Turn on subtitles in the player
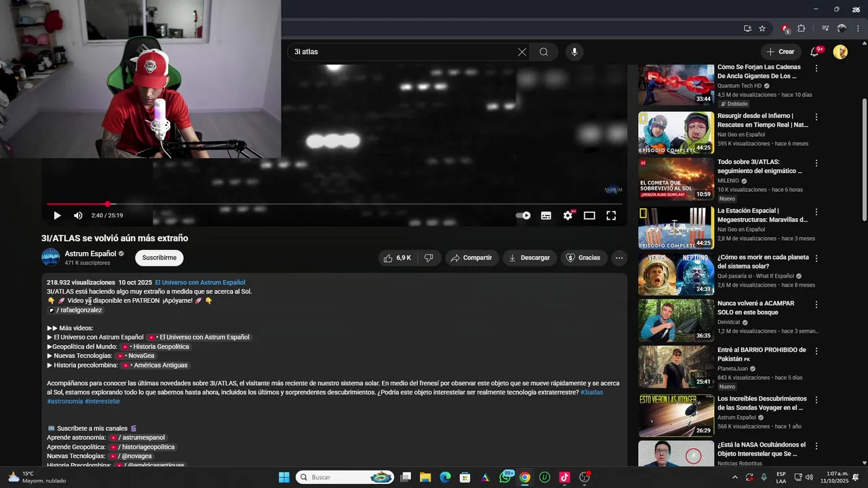The image size is (868, 488). click(x=546, y=216)
